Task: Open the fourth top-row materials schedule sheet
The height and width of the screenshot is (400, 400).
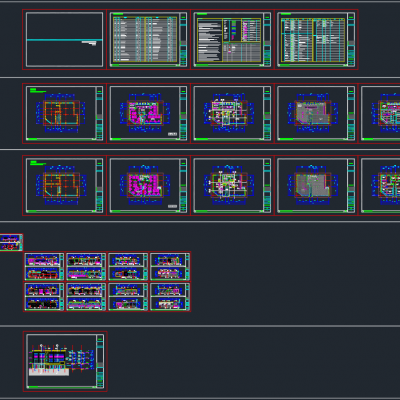Action: pyautogui.click(x=316, y=40)
